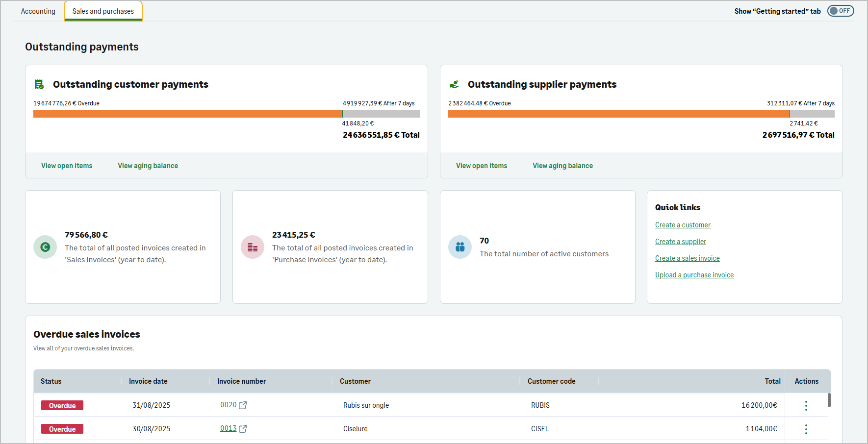View open items for customer payments
This screenshot has height=444, width=868.
click(67, 166)
